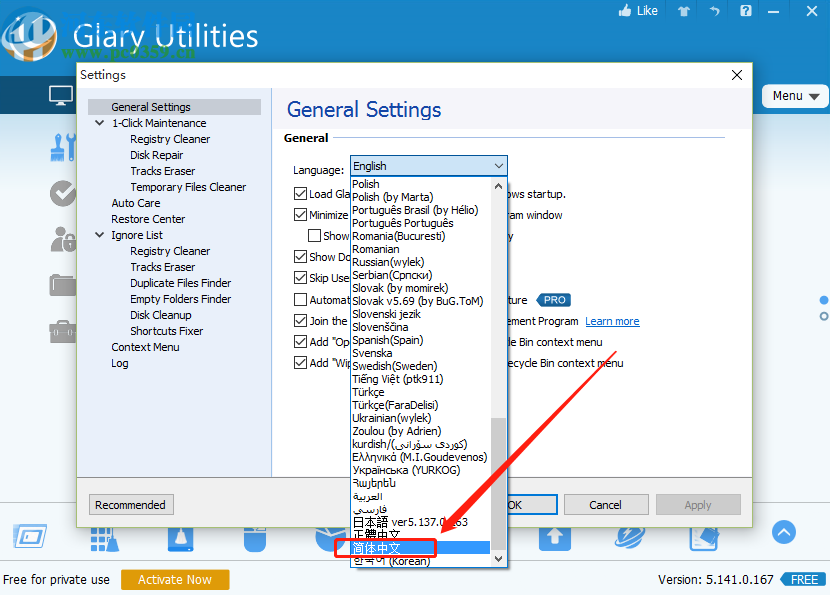
Task: Select the brush and wrench cleanup icon
Action: [63, 147]
